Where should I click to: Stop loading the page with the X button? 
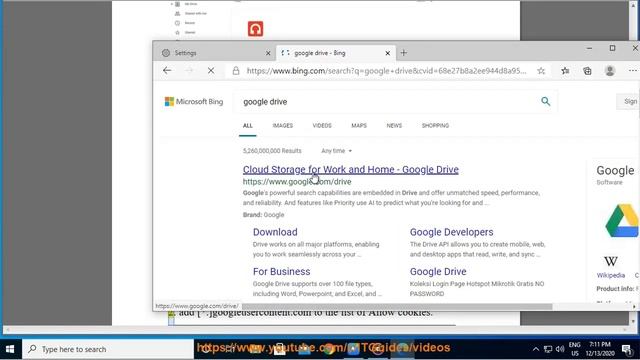click(x=211, y=71)
